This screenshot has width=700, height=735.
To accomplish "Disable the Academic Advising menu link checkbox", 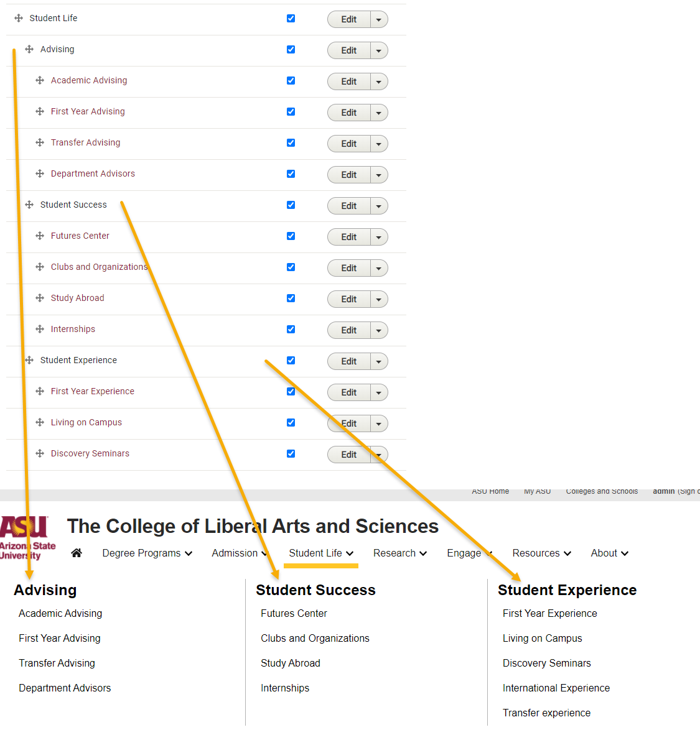I will click(291, 81).
